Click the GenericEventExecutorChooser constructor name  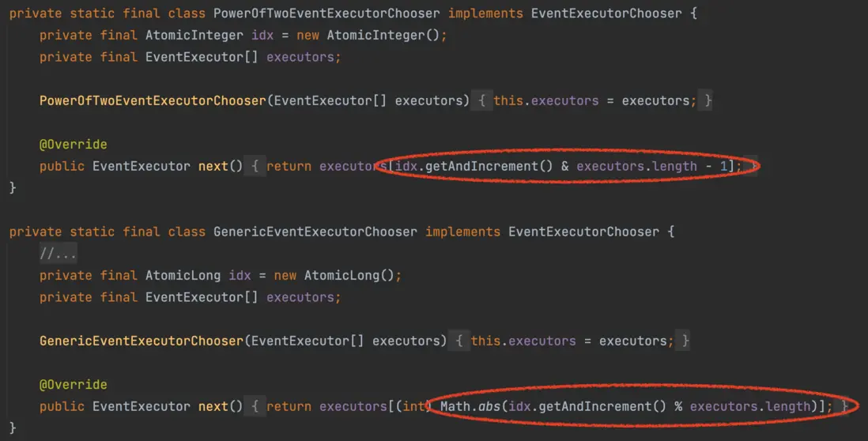tap(142, 341)
